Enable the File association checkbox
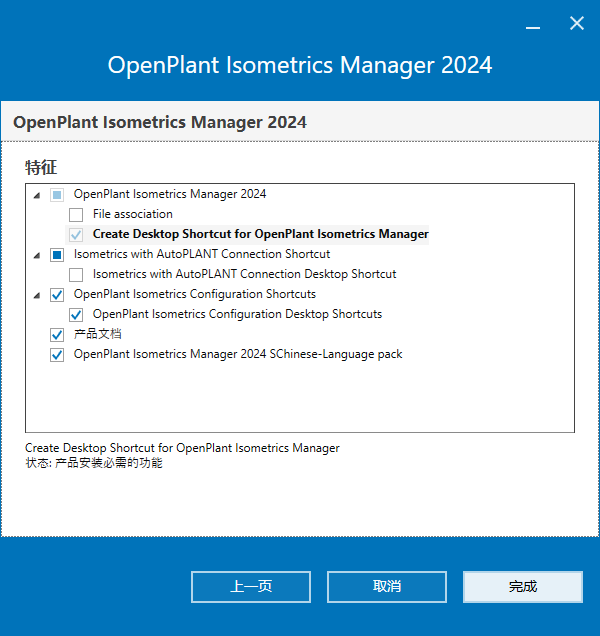The height and width of the screenshot is (636, 600). tap(76, 215)
